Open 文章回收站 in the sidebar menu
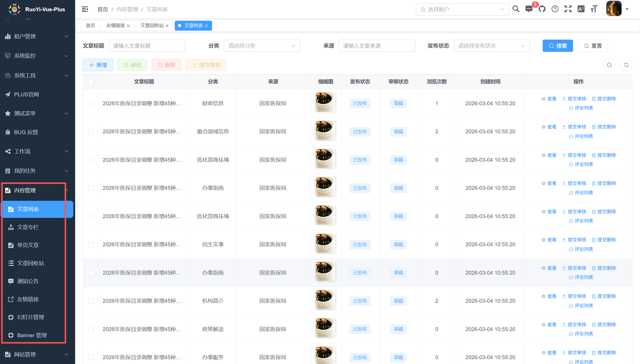Viewport: 640px width, 364px height. [38, 263]
